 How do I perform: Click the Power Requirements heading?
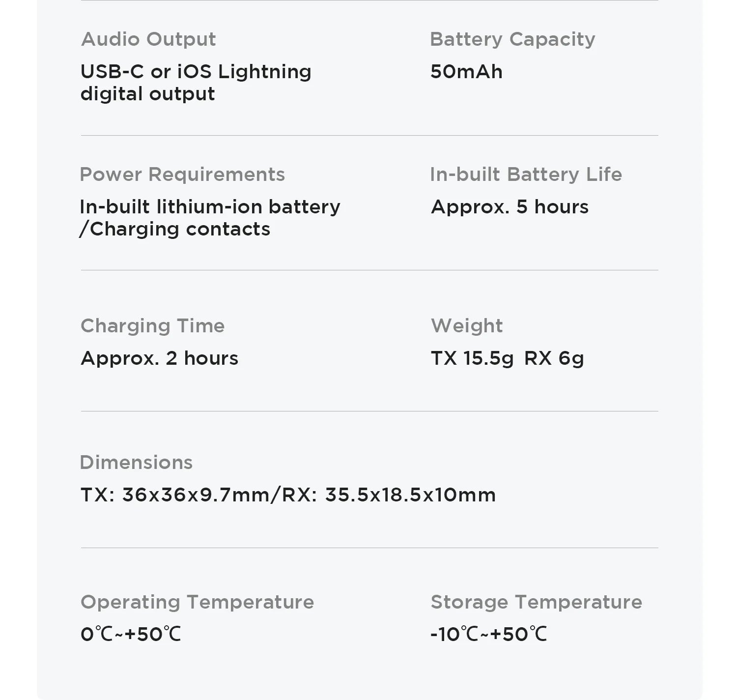182,175
